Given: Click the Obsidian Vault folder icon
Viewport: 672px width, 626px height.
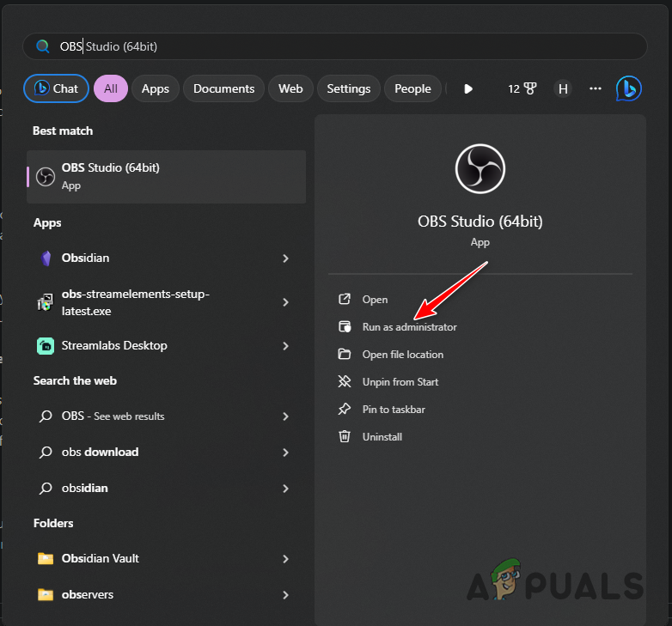Looking at the screenshot, I should click(46, 559).
